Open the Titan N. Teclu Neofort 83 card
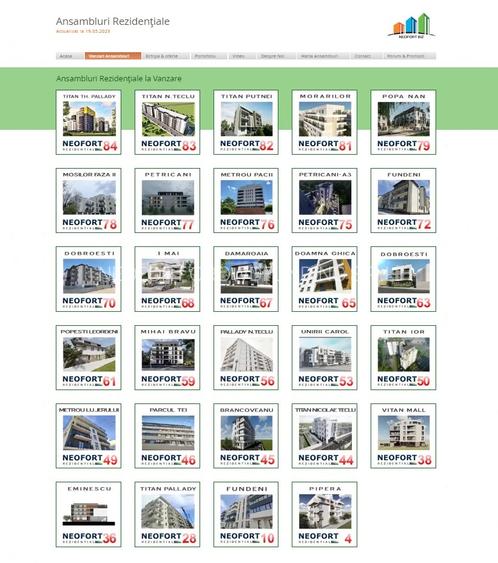Screen dimensions: 498x563 (x=167, y=122)
